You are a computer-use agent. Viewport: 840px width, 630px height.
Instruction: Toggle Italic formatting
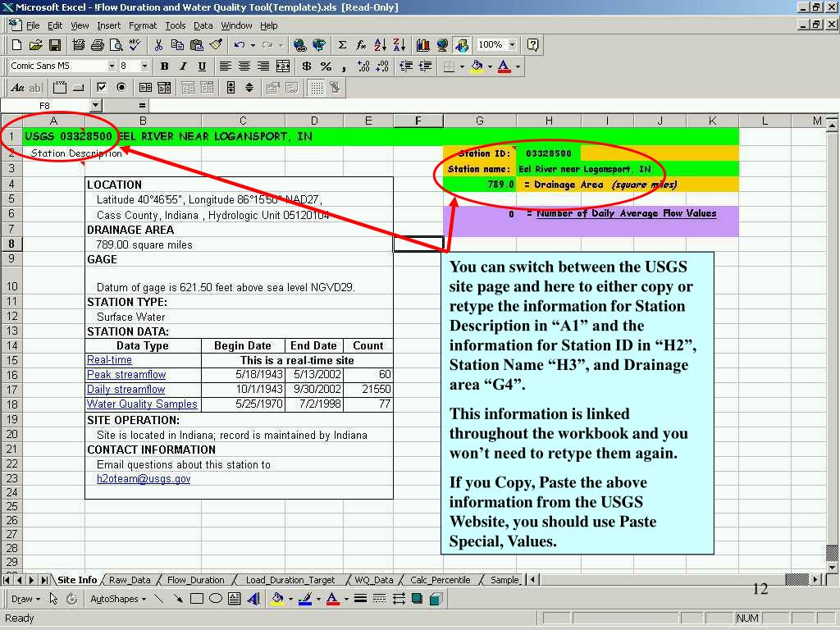[183, 66]
